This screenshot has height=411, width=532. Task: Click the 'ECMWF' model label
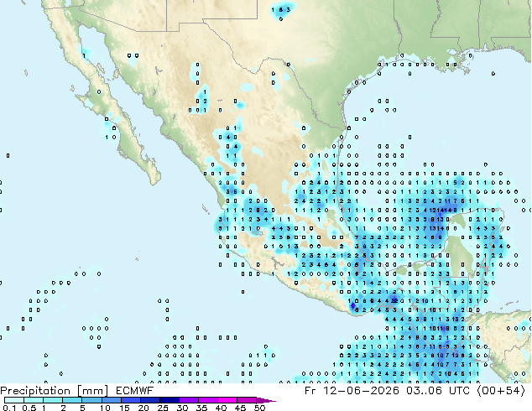click(134, 391)
